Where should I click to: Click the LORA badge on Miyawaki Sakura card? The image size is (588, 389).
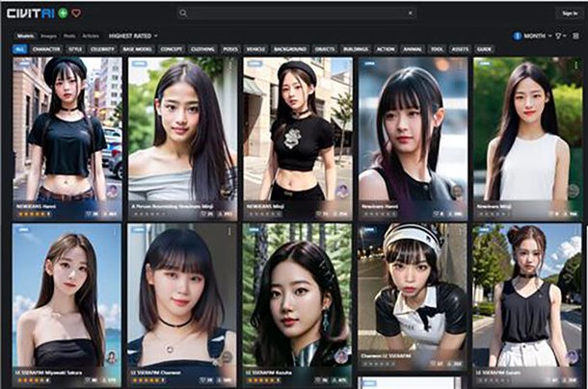pyautogui.click(x=24, y=229)
